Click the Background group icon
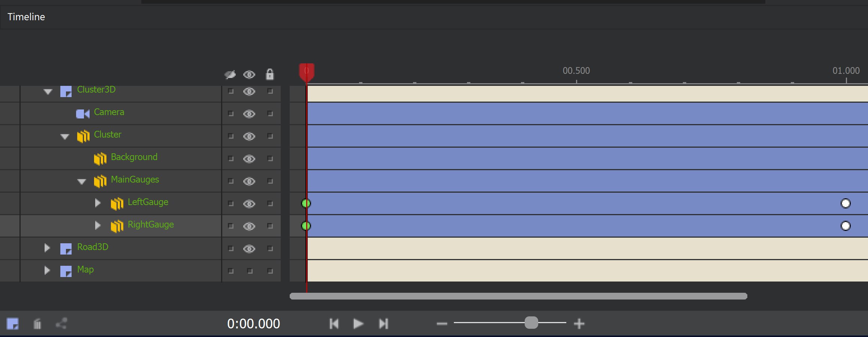868x337 pixels. [x=100, y=159]
